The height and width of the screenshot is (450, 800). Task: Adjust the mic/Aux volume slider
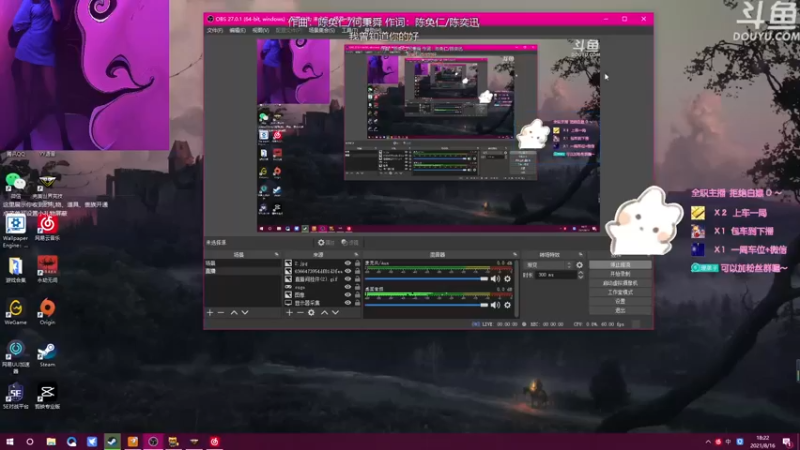(x=426, y=279)
